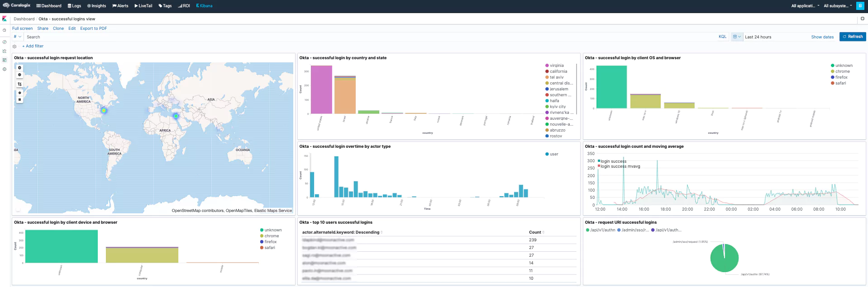
Task: Open recently viewed clock icon in sidebar
Action: [x=5, y=30]
